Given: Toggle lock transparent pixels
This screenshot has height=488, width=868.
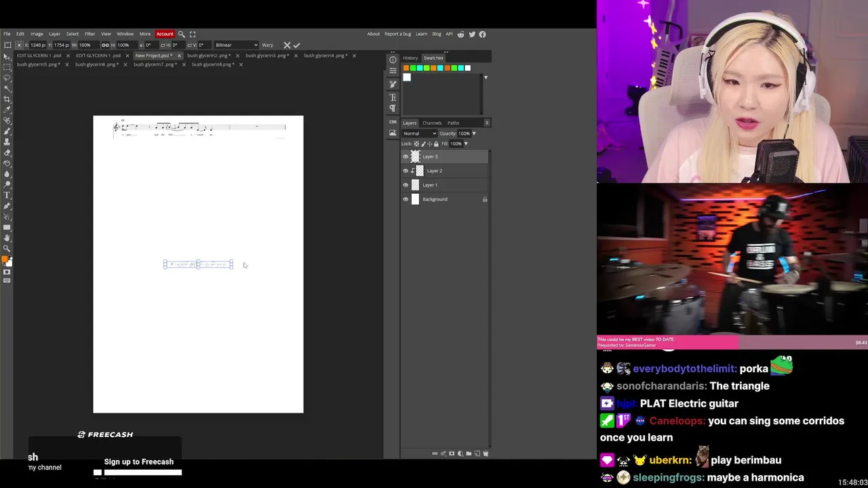Looking at the screenshot, I should [416, 144].
